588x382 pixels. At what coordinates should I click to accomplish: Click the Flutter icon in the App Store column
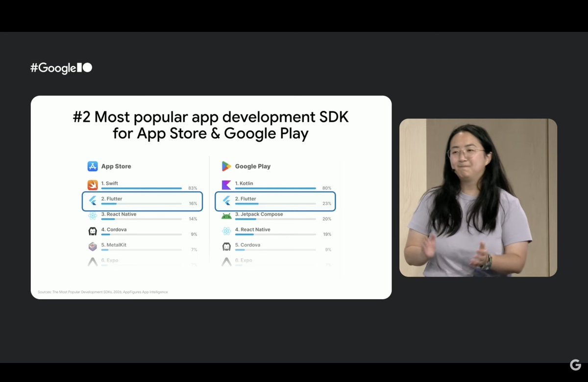[93, 201]
